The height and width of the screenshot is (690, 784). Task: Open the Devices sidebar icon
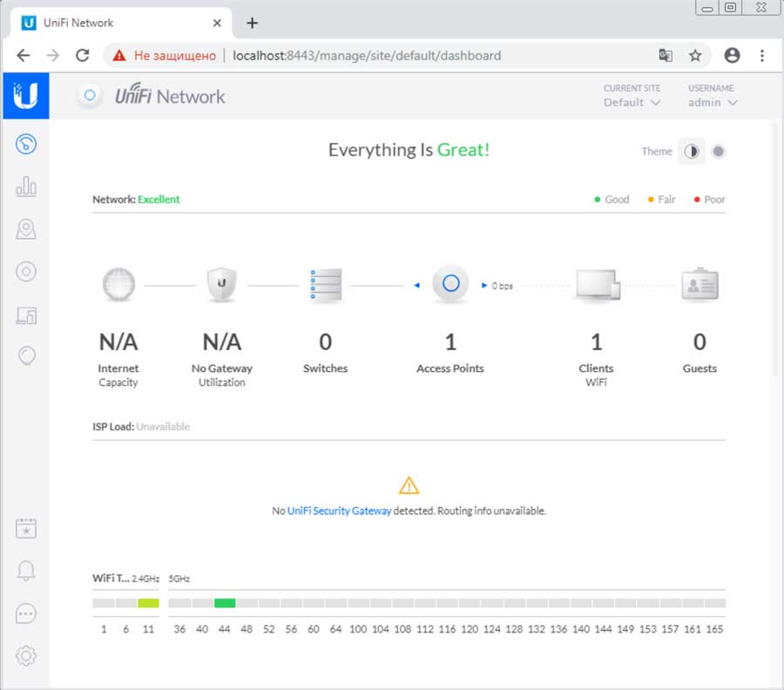(x=26, y=272)
